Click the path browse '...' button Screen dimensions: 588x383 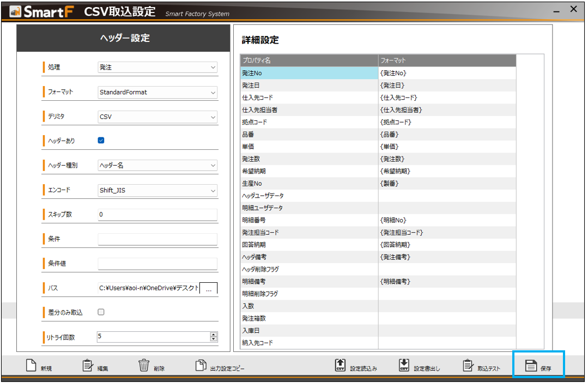[209, 289]
